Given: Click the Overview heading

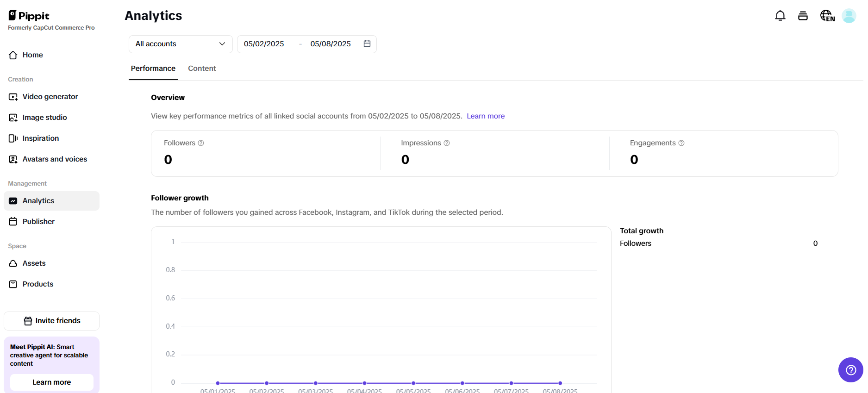Looking at the screenshot, I should (x=168, y=98).
